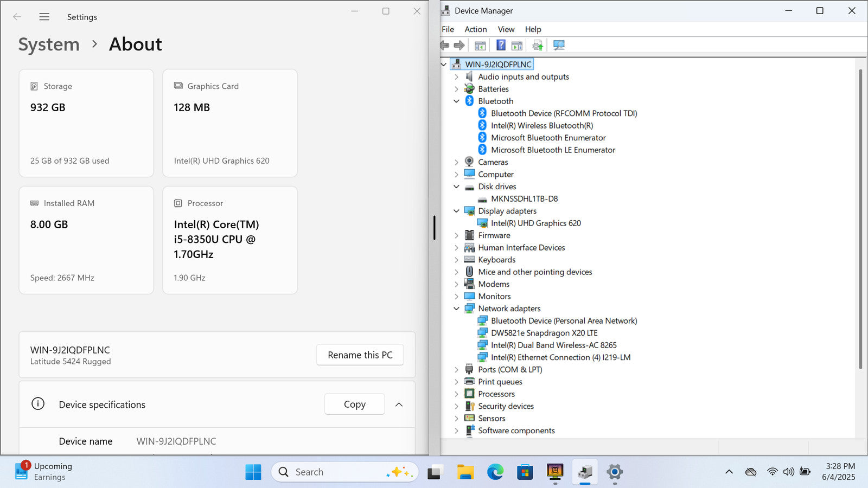Select the Print queues category icon
Screen dimensions: 868x488
tap(469, 381)
